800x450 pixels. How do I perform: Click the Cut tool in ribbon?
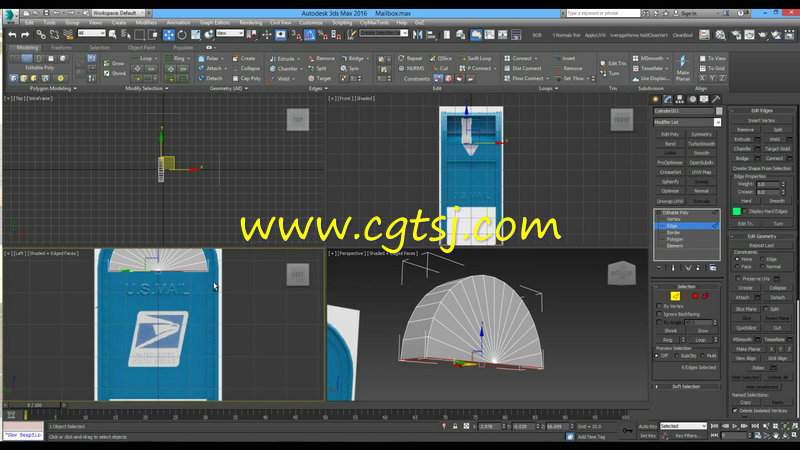pyautogui.click(x=440, y=68)
